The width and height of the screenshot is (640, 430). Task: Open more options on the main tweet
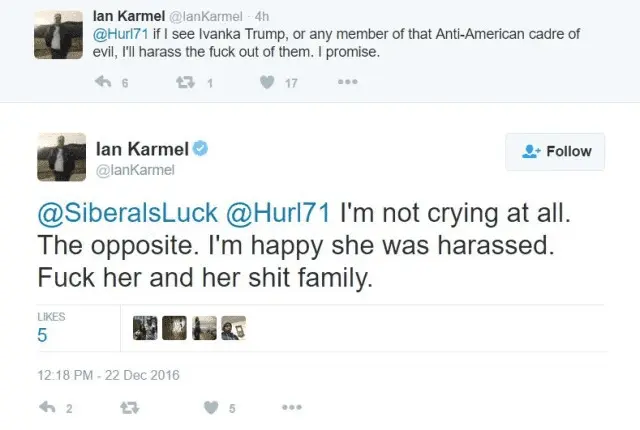tap(292, 407)
